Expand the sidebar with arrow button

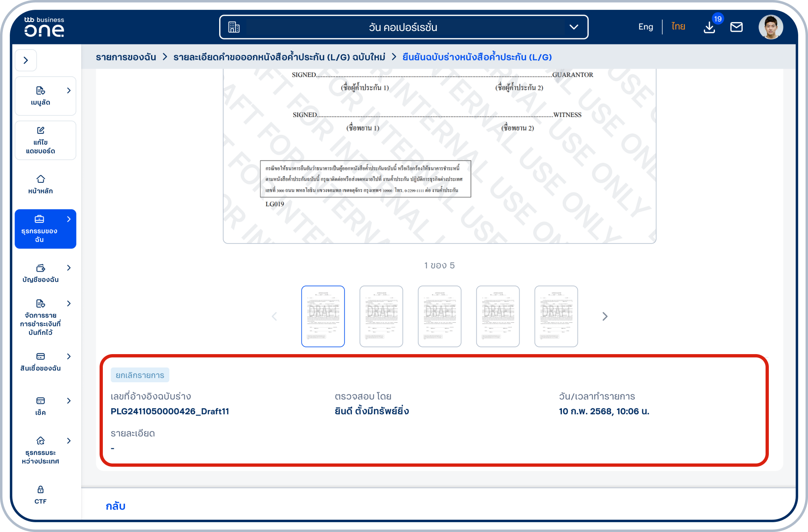click(x=26, y=60)
